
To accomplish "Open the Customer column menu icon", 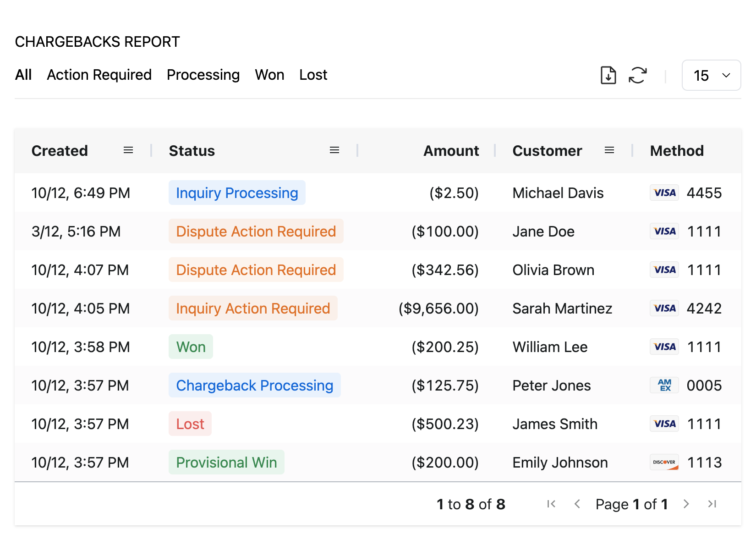I will pyautogui.click(x=609, y=150).
